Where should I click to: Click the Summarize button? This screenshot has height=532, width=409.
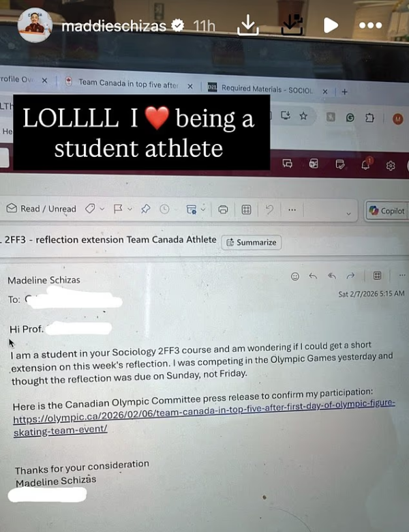tap(252, 242)
